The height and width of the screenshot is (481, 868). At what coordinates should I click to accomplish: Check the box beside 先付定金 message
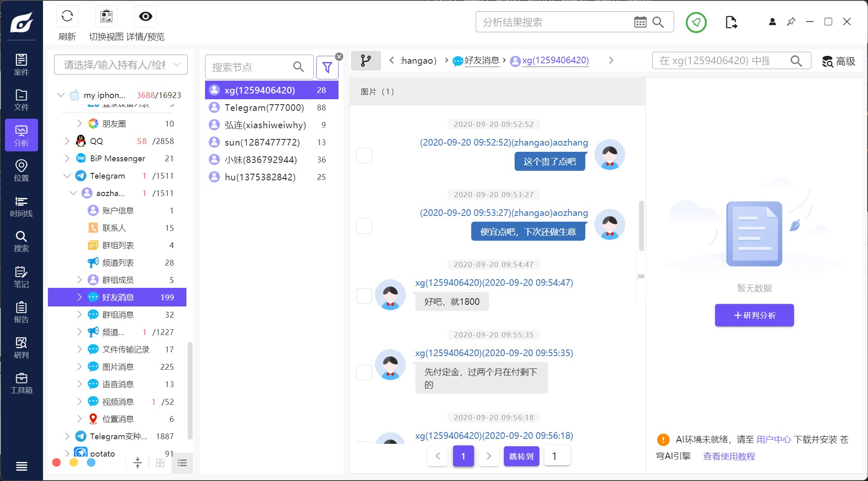364,372
